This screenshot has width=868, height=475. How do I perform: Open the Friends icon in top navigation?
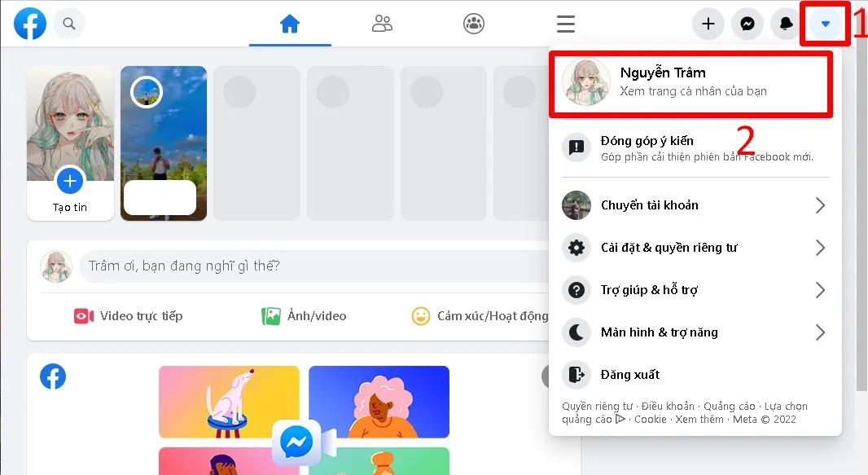(x=382, y=24)
